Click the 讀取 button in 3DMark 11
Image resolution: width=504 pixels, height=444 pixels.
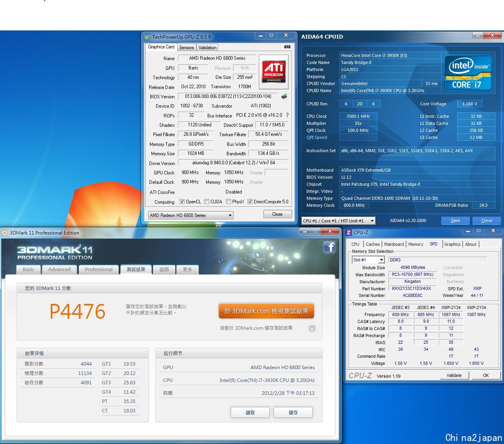(250, 412)
